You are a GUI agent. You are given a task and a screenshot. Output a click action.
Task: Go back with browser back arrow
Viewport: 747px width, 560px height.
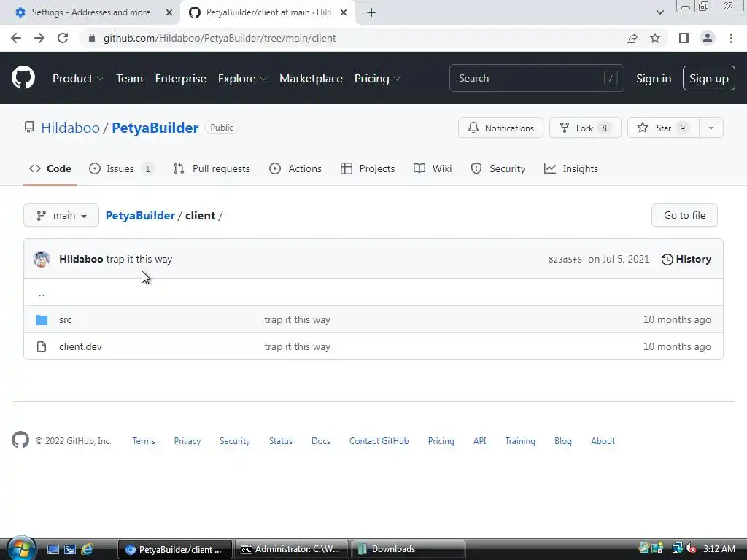(x=16, y=38)
